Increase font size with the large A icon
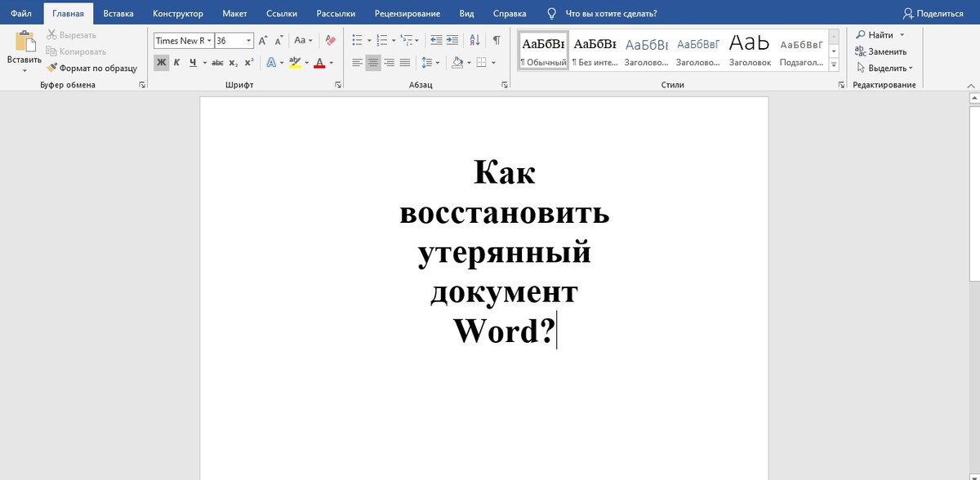This screenshot has width=980, height=480. click(x=262, y=41)
